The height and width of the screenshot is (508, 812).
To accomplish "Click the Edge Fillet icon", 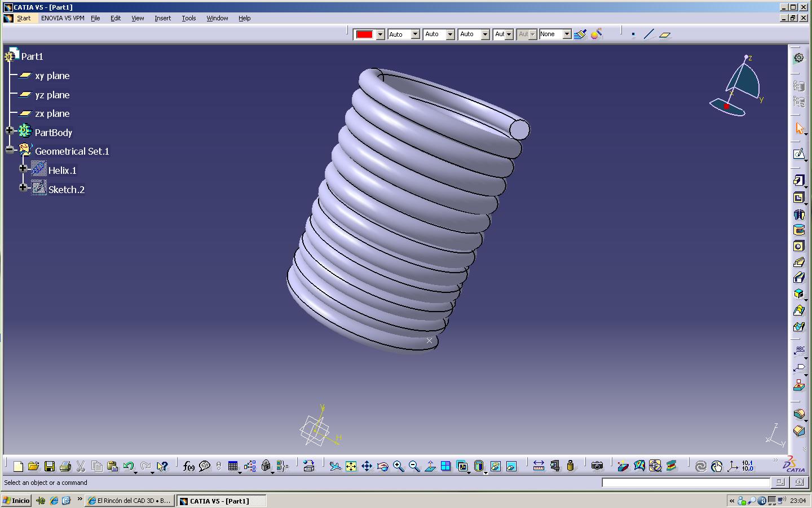I will pyautogui.click(x=799, y=414).
